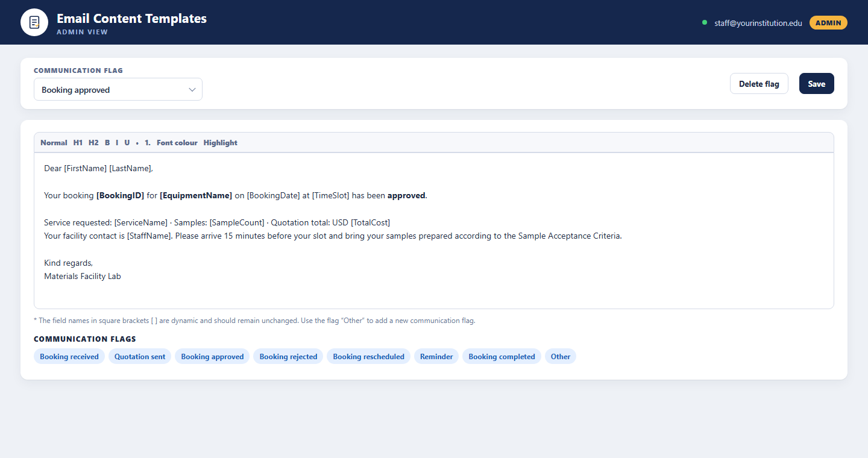Save the email template
Viewport: 868px width, 458px height.
pos(817,84)
